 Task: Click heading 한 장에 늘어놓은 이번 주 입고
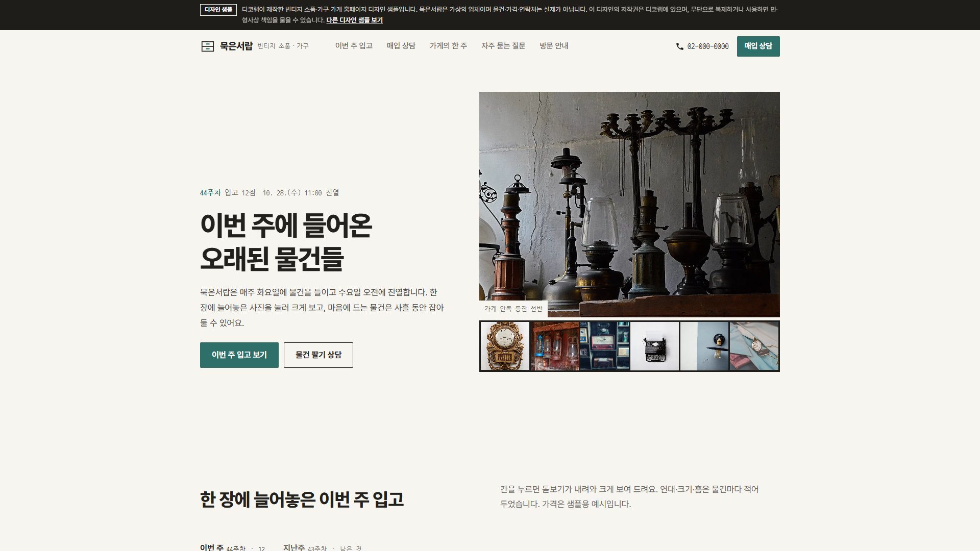[302, 499]
